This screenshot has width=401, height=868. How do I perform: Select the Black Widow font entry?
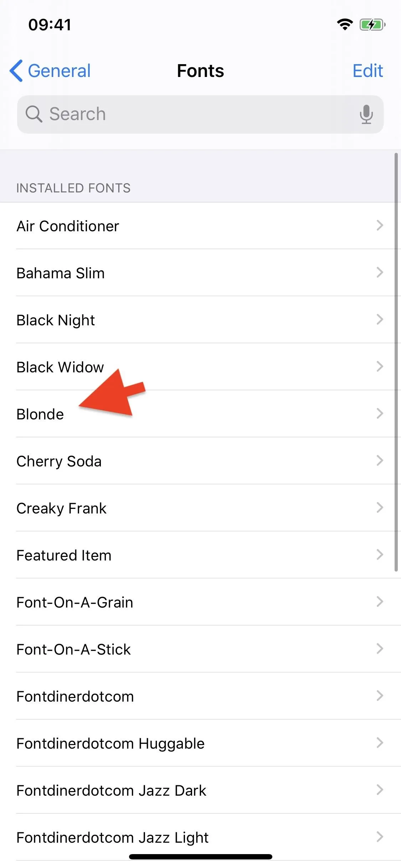point(200,367)
